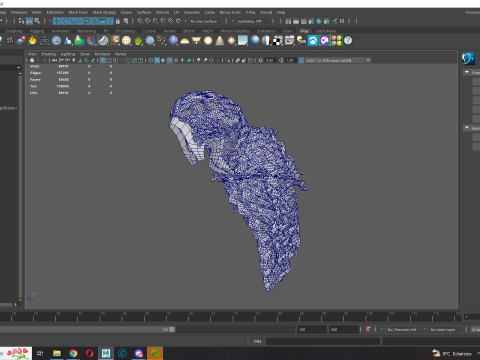The height and width of the screenshot is (360, 480).
Task: Click the blue sphere light shelf icon
Action: (x=173, y=41)
